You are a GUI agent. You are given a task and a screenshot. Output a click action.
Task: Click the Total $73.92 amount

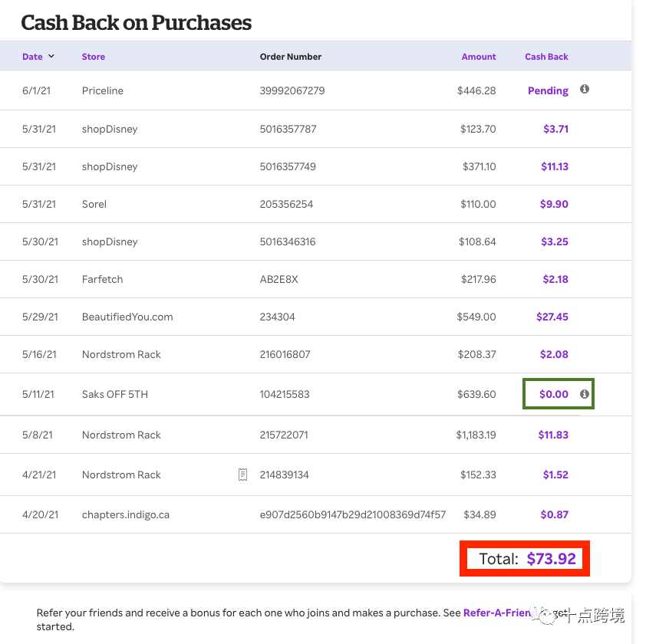(551, 559)
